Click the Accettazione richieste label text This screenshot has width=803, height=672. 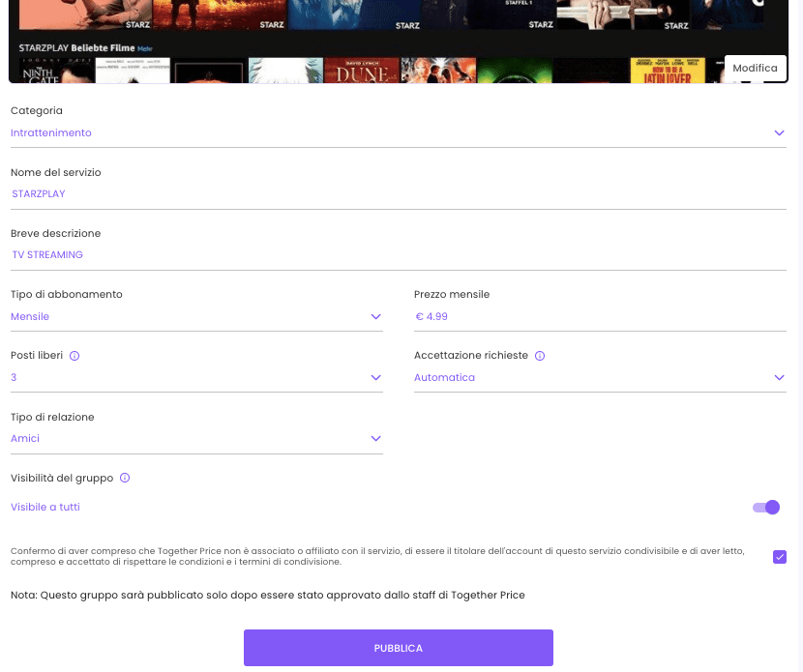pyautogui.click(x=470, y=355)
